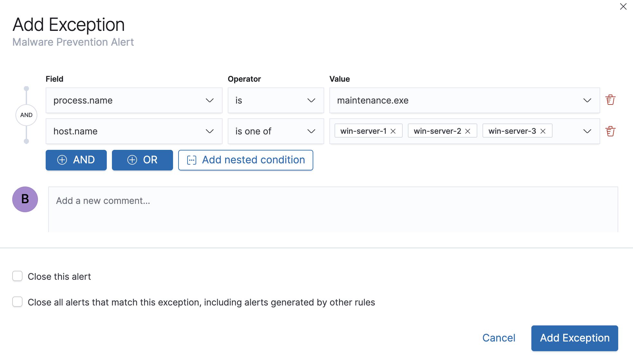Close the Add Exception dialog
This screenshot has height=364, width=633.
tap(623, 6)
